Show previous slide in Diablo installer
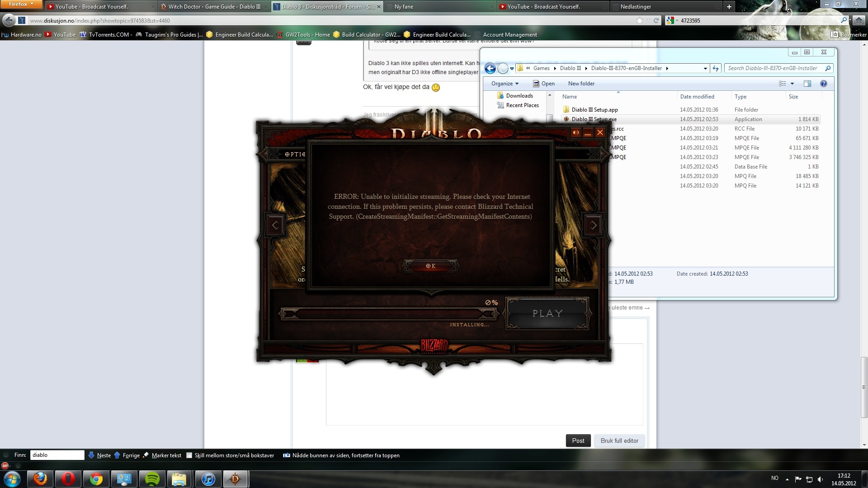 pos(275,225)
